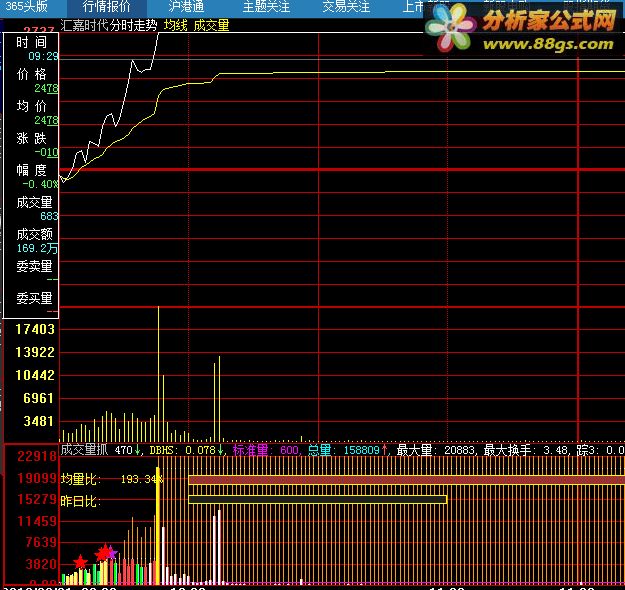
Task: Click the 标准量: 600 indicator value
Action: [266, 450]
